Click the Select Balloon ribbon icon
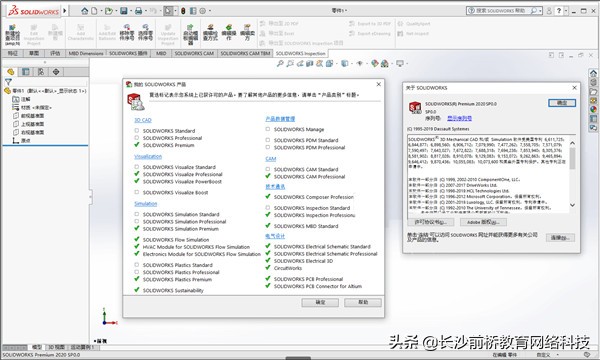 (145, 33)
